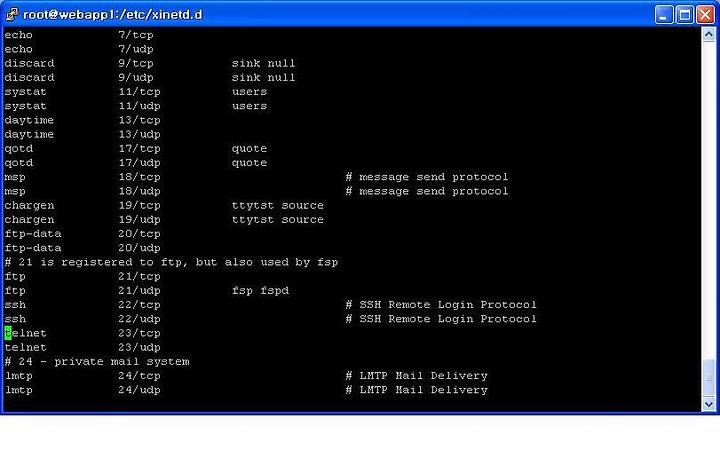Click '# message send protocol' on 18/udp line
This screenshot has height=466, width=720.
(x=427, y=191)
